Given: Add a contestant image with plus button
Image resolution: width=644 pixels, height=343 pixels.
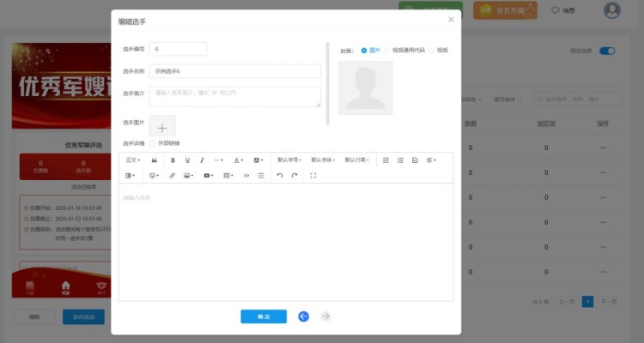Looking at the screenshot, I should pos(162,126).
